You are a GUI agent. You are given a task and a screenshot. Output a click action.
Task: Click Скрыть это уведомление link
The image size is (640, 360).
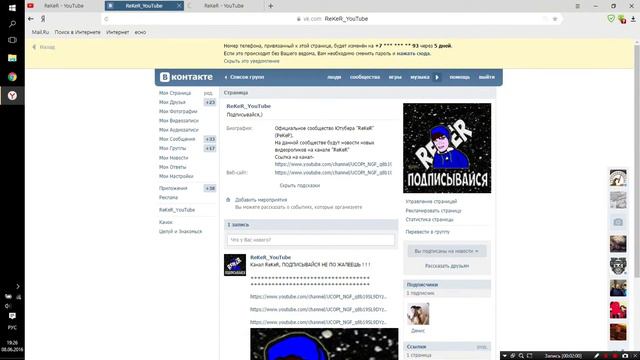pos(251,61)
